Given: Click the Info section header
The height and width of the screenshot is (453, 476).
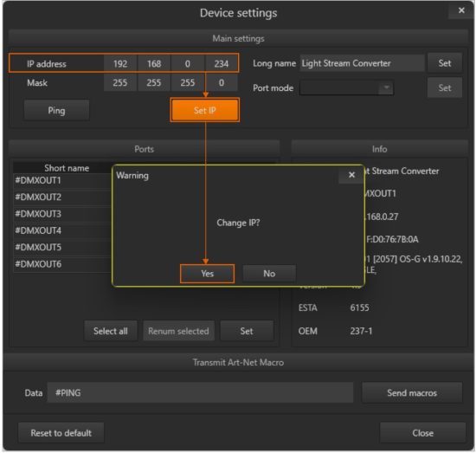Looking at the screenshot, I should [x=379, y=149].
